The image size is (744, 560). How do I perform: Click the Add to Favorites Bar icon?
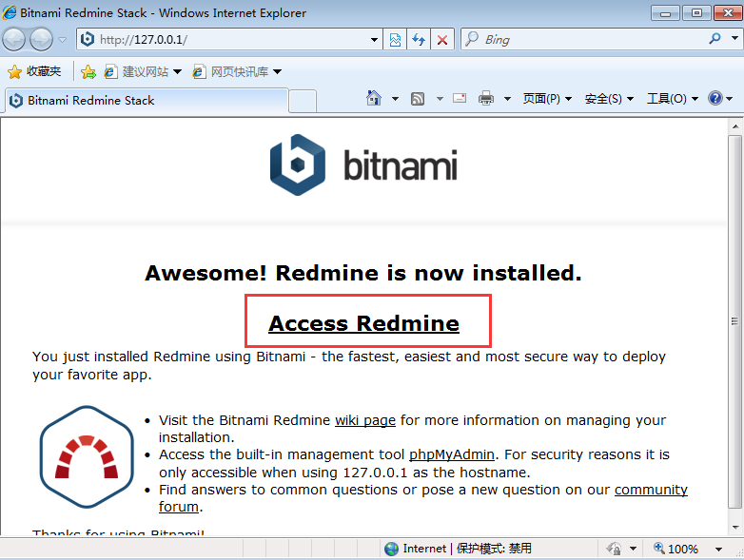[88, 71]
